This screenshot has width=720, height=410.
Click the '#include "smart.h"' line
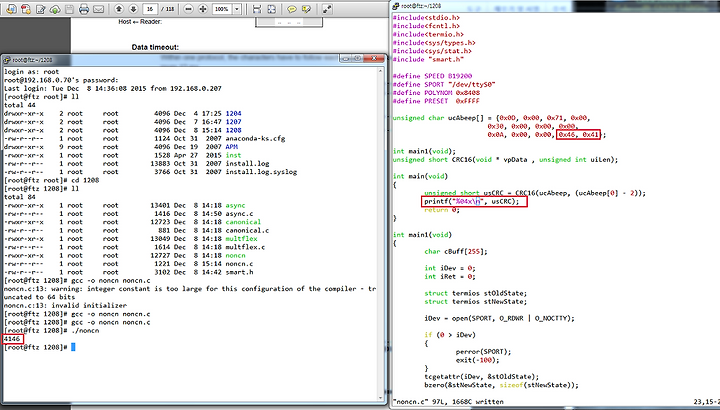428,59
